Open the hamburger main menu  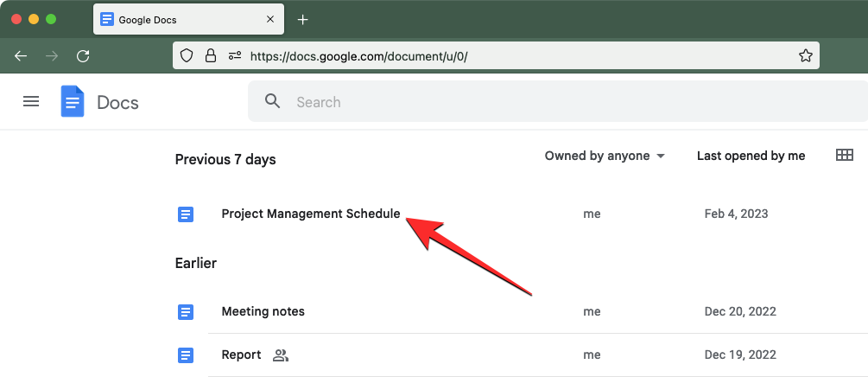[x=31, y=102]
